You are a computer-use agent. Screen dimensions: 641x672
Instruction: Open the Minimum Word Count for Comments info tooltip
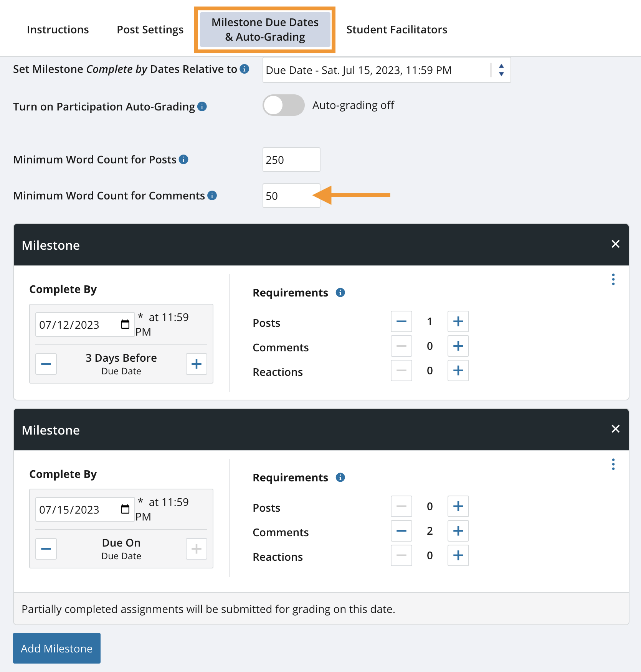tap(211, 195)
